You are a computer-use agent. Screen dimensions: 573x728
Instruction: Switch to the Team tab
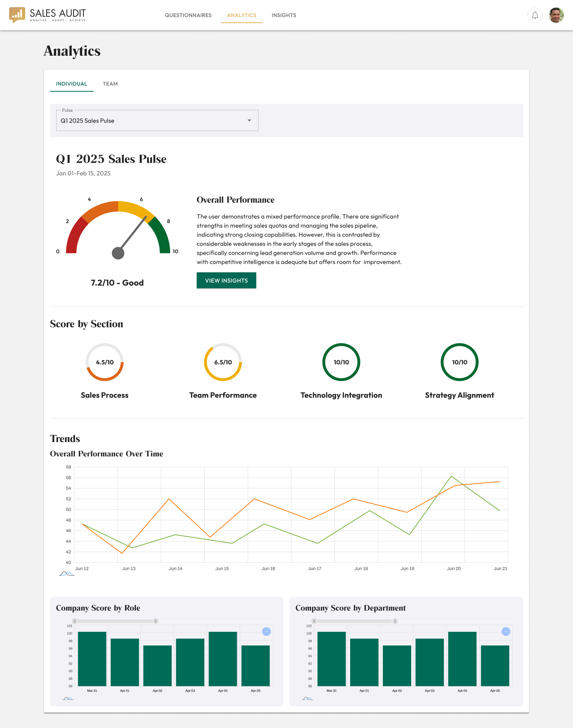pyautogui.click(x=110, y=84)
